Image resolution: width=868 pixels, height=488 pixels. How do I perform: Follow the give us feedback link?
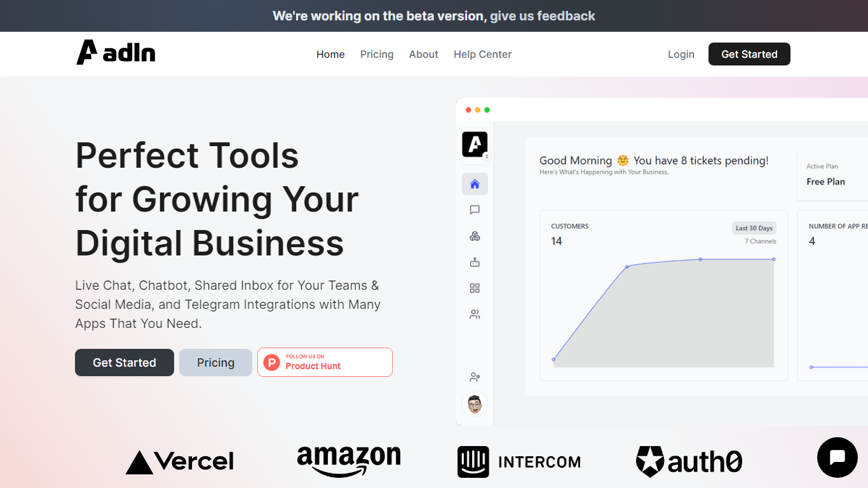(543, 16)
